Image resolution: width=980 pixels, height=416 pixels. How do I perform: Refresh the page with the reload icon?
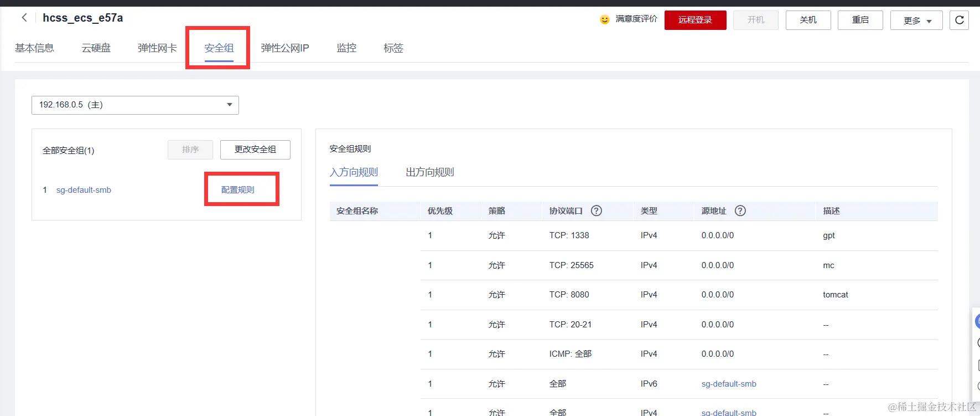point(960,20)
